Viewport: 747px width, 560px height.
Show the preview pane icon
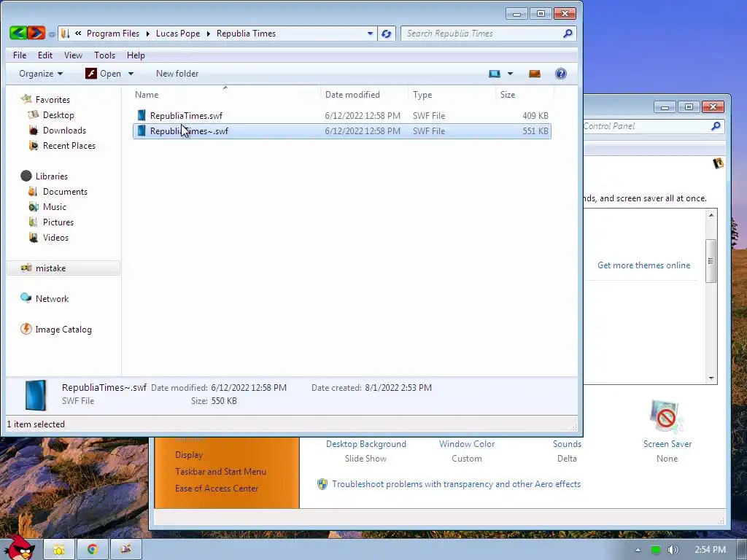pyautogui.click(x=535, y=74)
